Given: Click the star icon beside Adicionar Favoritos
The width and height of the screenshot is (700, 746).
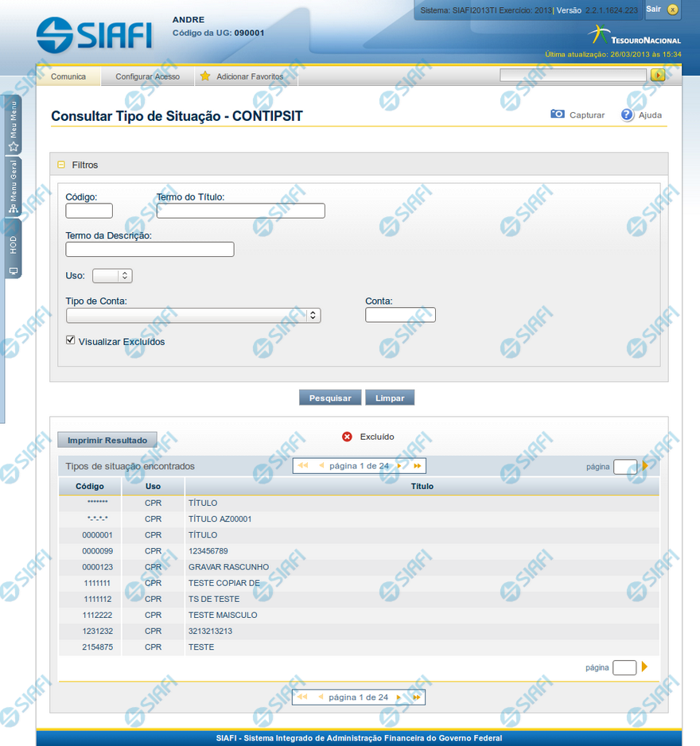Looking at the screenshot, I should tap(205, 76).
